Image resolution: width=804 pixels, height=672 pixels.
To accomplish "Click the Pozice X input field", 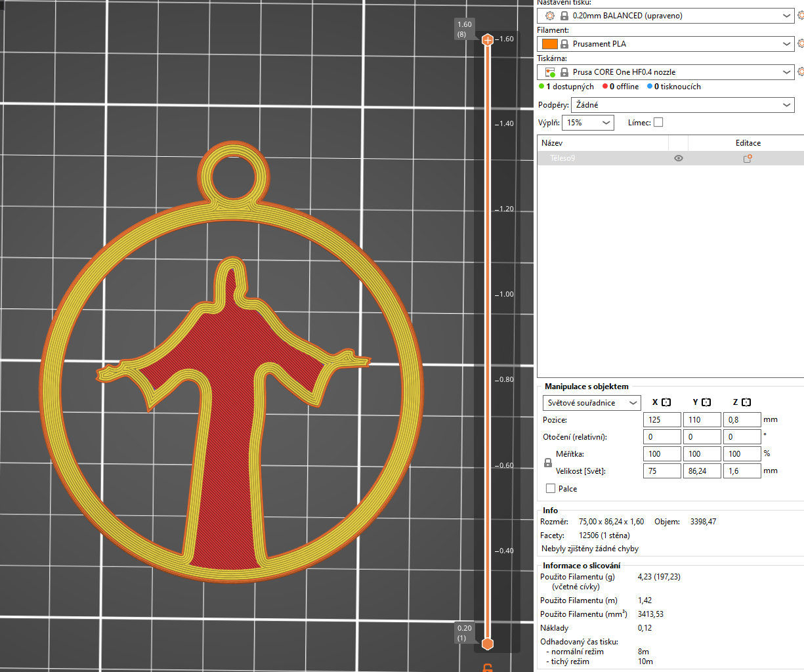I will tap(662, 420).
